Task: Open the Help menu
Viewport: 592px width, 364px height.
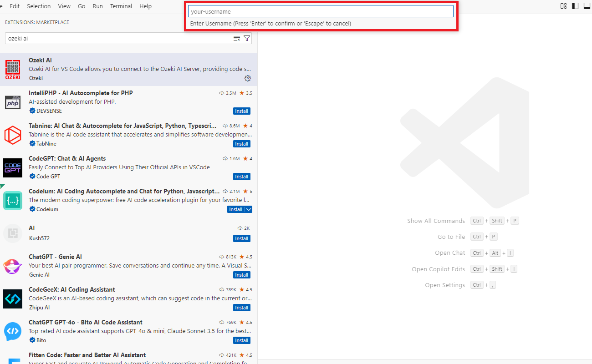Action: [145, 6]
